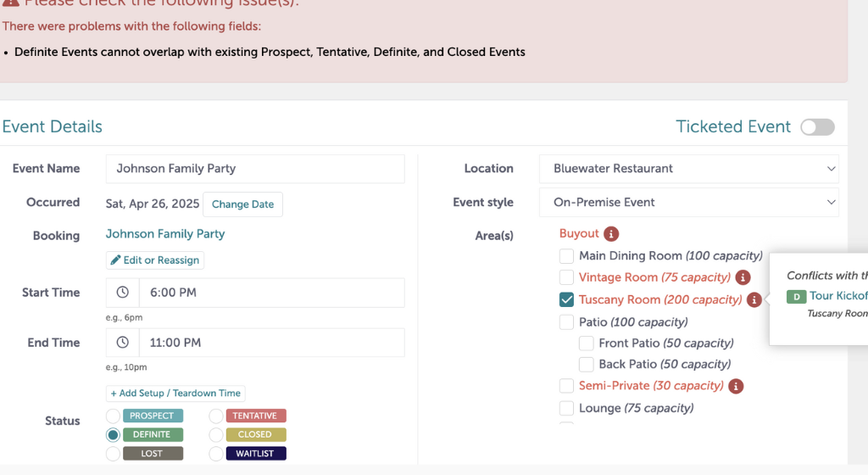Open the Event style dropdown
868x475 pixels.
688,203
